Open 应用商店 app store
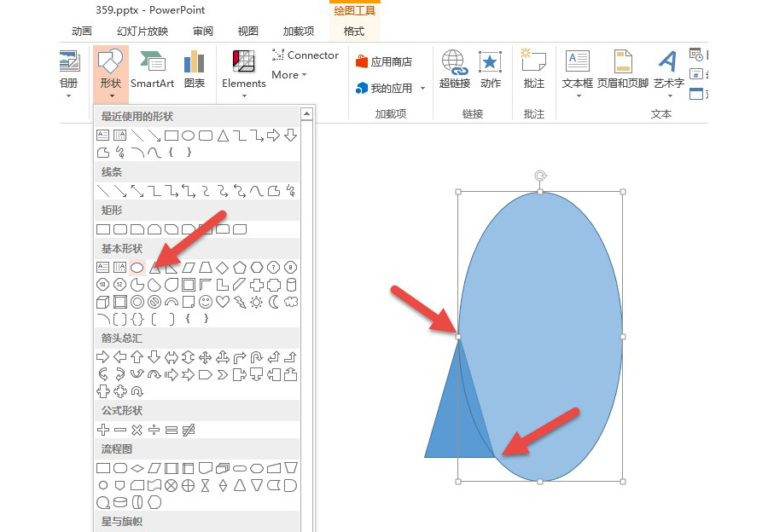Image resolution: width=768 pixels, height=532 pixels. pyautogui.click(x=384, y=61)
